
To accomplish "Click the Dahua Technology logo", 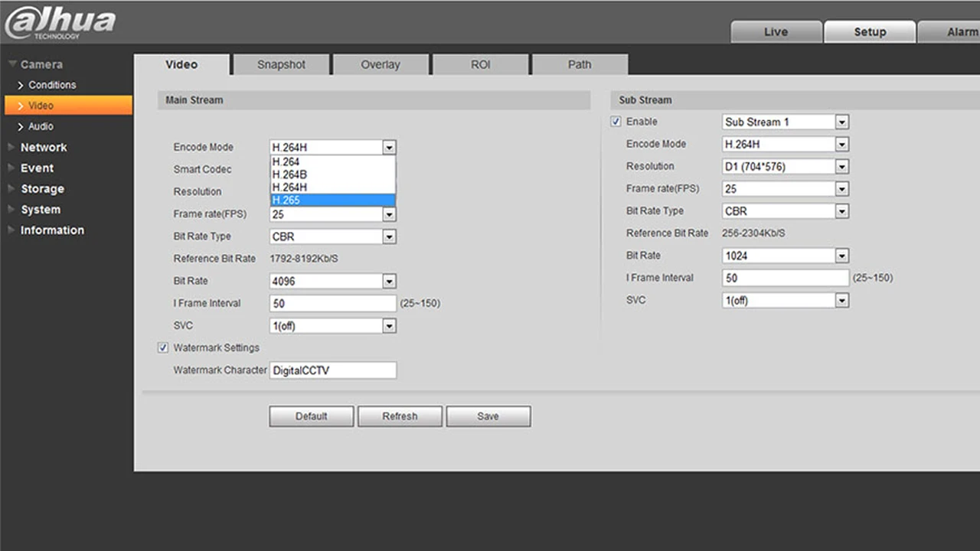I will [x=60, y=22].
